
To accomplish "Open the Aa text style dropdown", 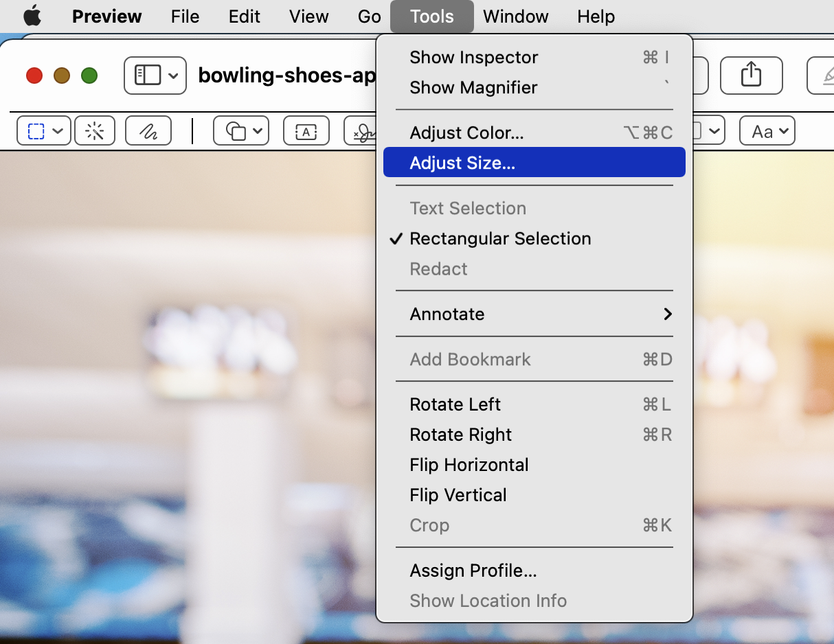I will 767,131.
